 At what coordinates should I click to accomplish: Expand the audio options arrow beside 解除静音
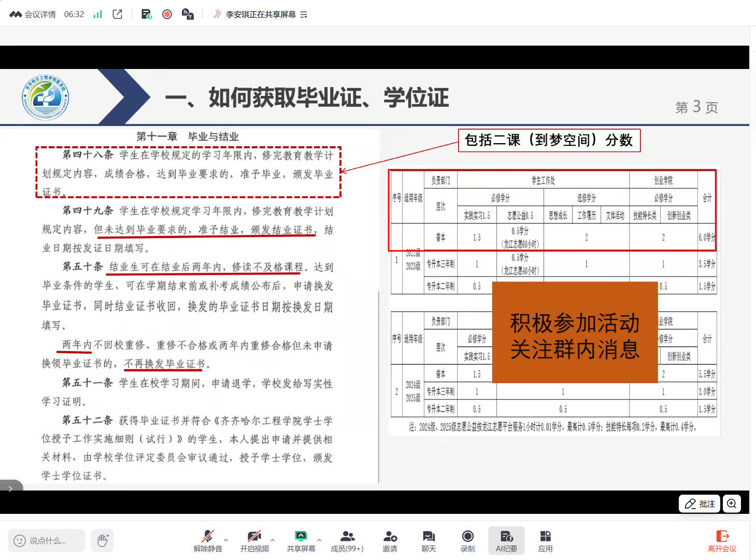tap(226, 540)
